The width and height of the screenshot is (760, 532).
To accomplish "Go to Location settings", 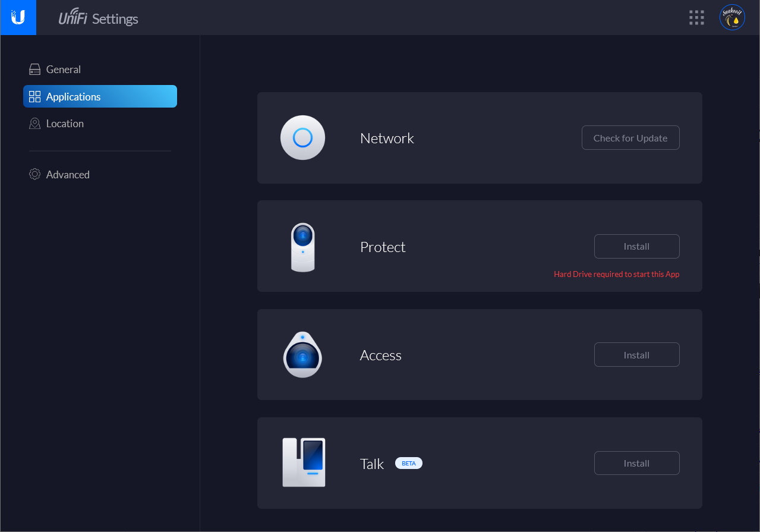I will (x=100, y=124).
